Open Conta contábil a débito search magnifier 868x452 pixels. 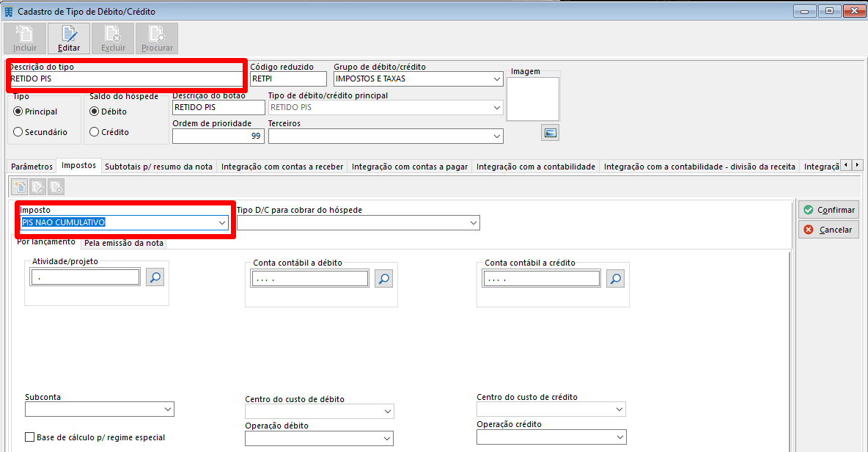pos(383,279)
